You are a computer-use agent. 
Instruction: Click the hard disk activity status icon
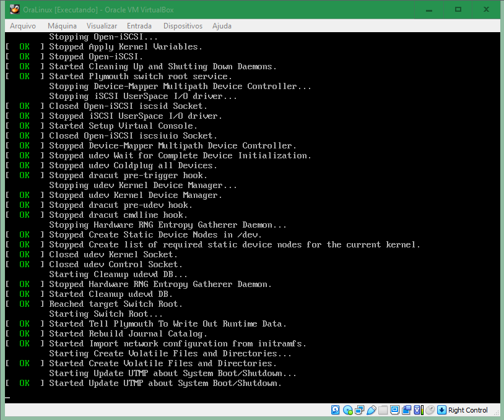pos(335,409)
